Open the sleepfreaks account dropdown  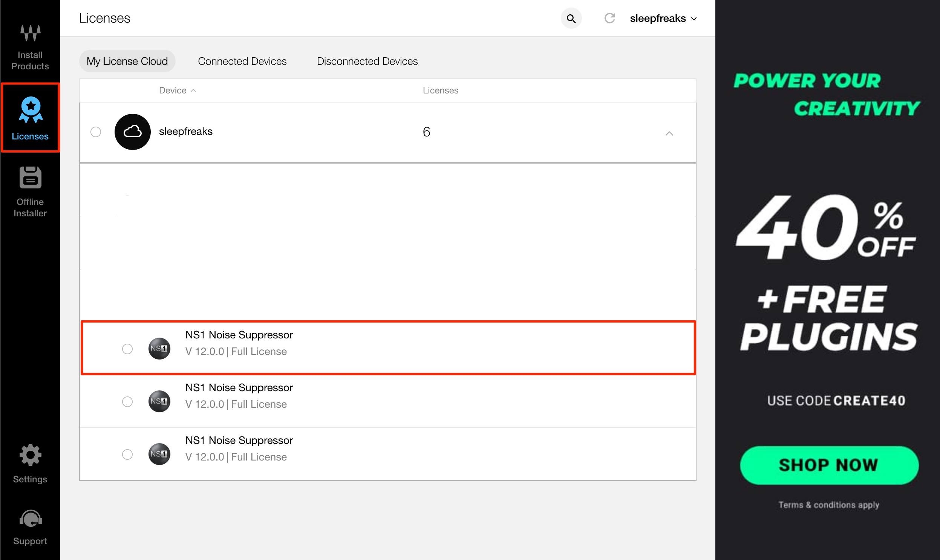click(x=663, y=18)
